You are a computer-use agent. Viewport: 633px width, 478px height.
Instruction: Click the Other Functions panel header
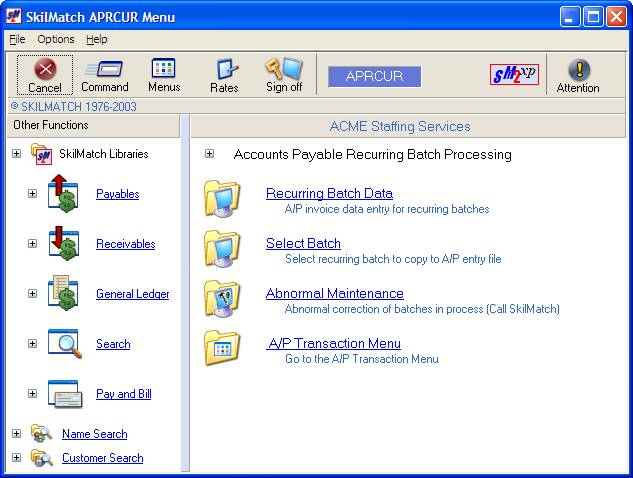coord(94,126)
